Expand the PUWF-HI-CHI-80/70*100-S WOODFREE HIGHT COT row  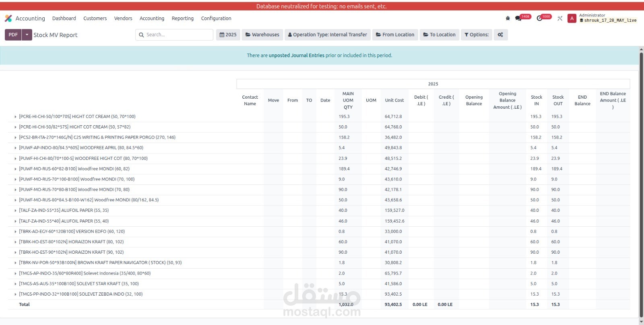click(x=15, y=159)
